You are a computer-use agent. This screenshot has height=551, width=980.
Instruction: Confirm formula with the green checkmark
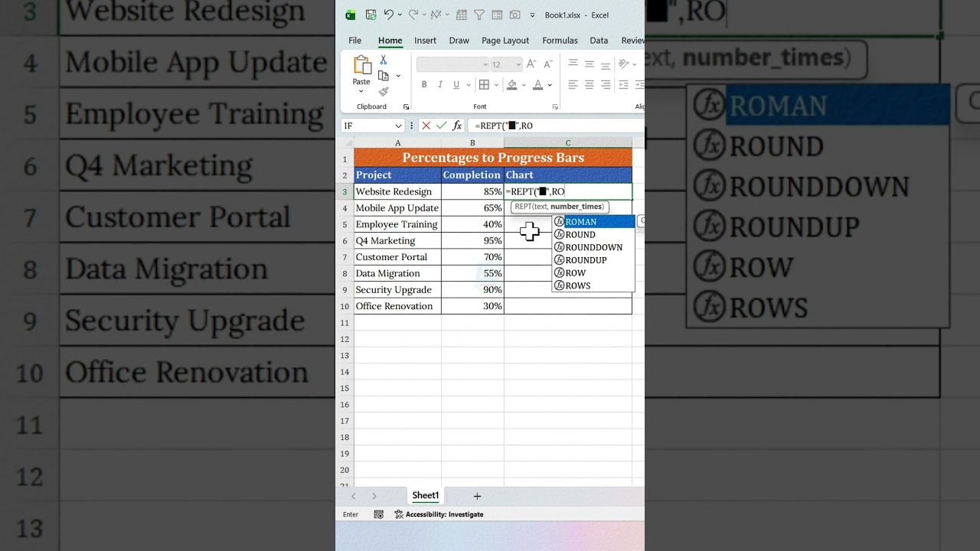(x=441, y=126)
